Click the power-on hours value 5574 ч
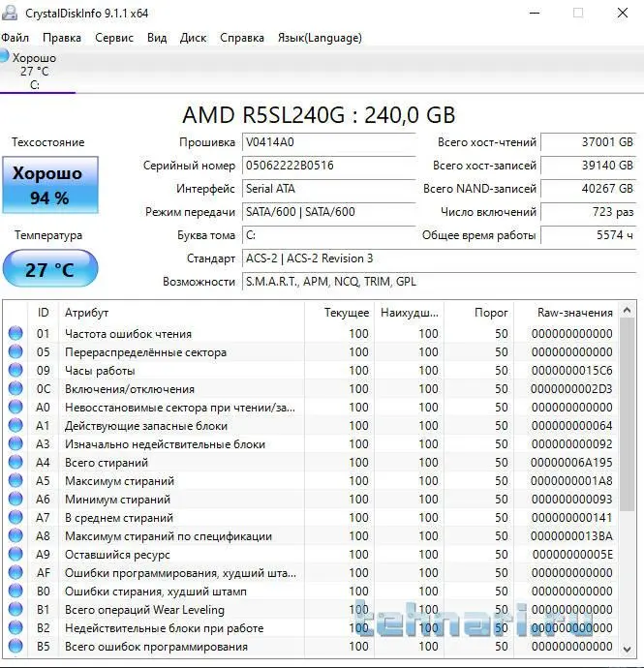 click(x=589, y=235)
